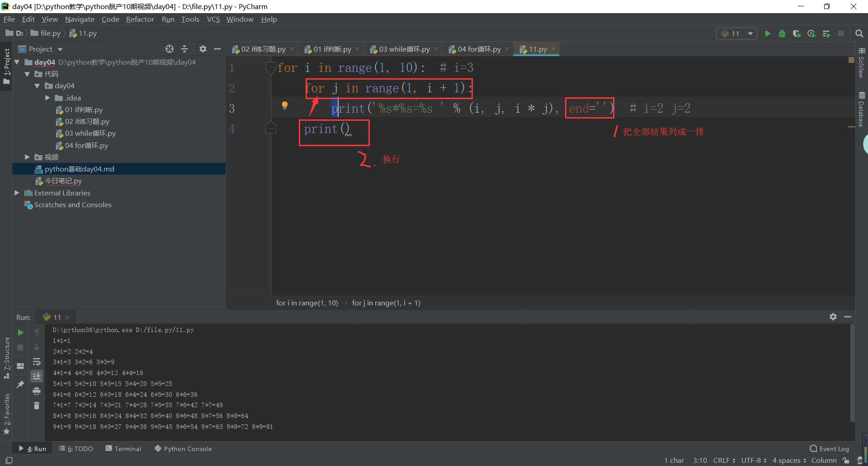
Task: Open Project panel settings gear
Action: pos(203,49)
